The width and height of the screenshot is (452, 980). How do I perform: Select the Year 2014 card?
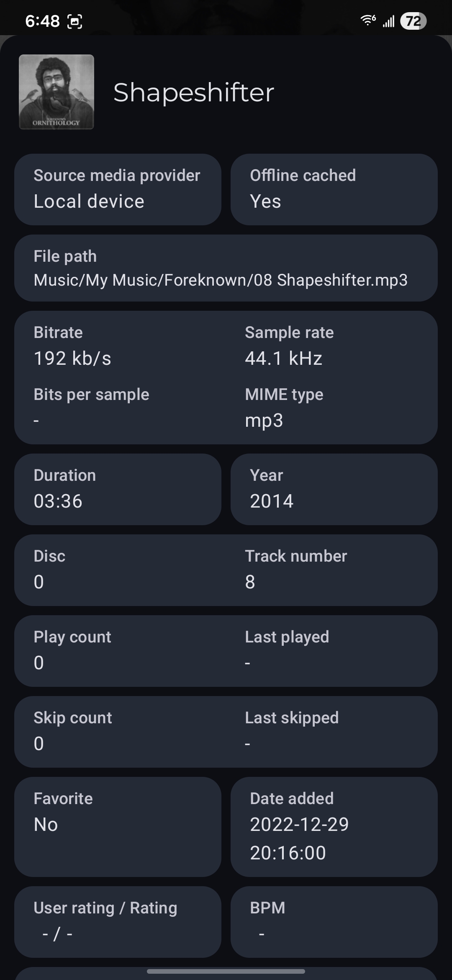point(334,489)
